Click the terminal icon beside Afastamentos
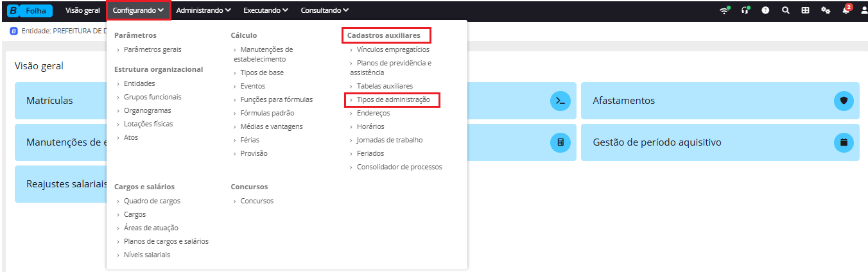Viewport: 868px width, 272px height. (560, 101)
